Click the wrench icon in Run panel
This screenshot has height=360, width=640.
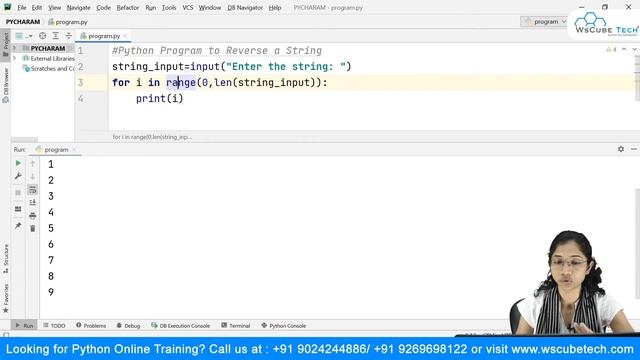(x=18, y=176)
